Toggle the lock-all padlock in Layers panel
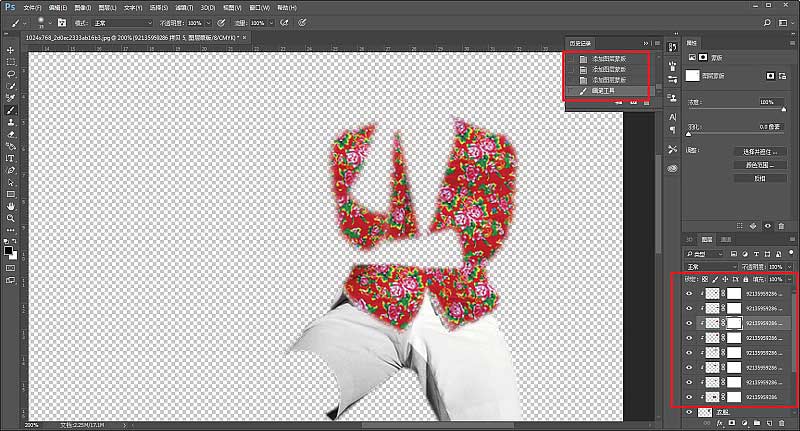The height and width of the screenshot is (431, 800). [x=745, y=279]
